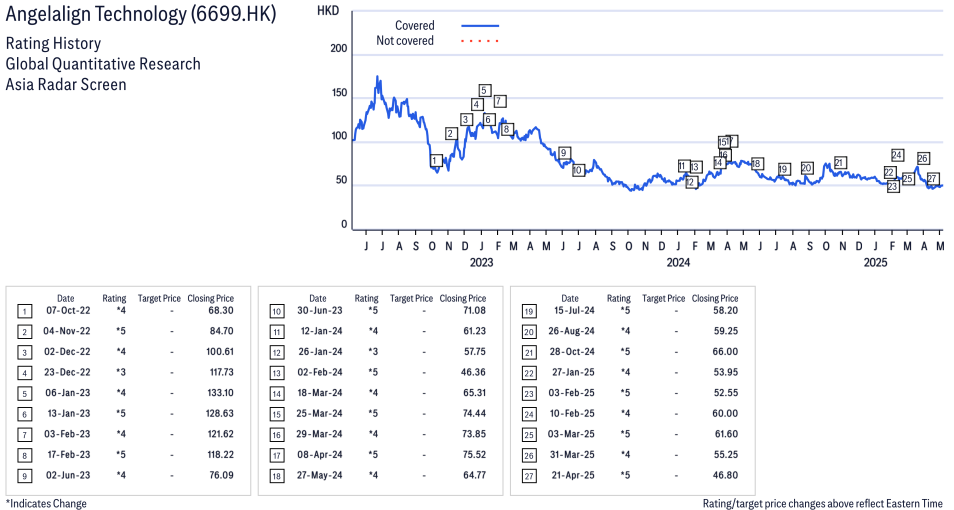Viewport: 954px width, 510px height.
Task: Click the 17-Feb-23 date cell
Action: tap(69, 455)
